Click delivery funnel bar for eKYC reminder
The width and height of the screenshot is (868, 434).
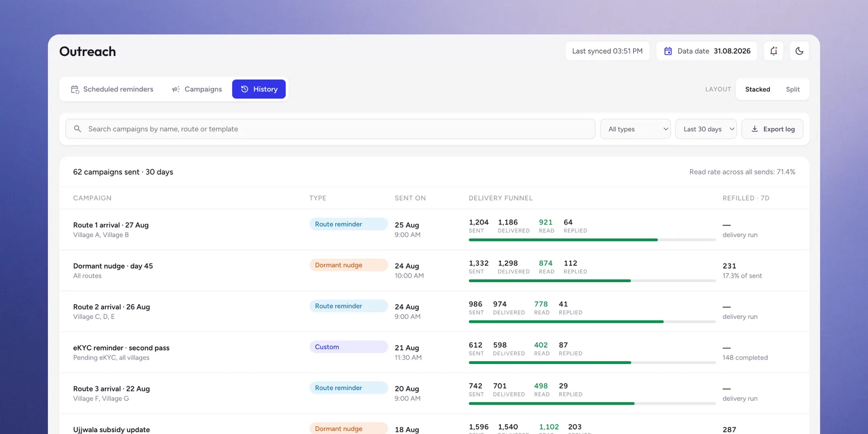click(x=592, y=362)
